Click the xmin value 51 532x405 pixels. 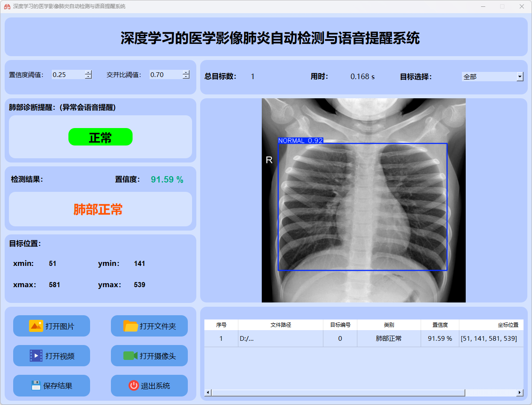pos(53,264)
